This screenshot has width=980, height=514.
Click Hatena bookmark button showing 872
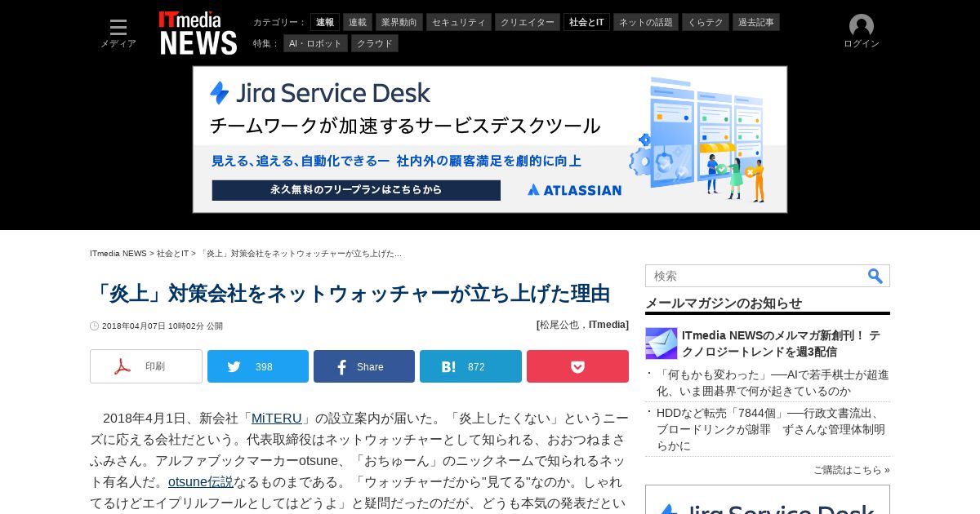point(470,366)
